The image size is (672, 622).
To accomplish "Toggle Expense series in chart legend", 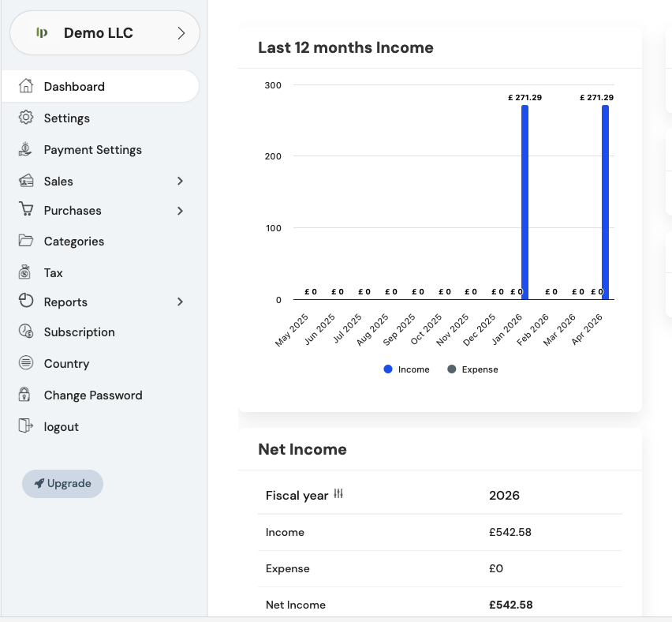I will pyautogui.click(x=472, y=369).
